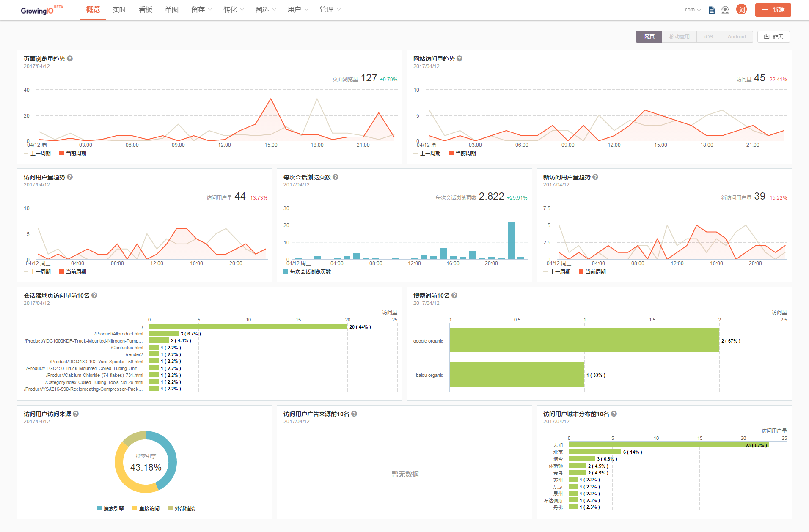
Task: Click help icon beside 每次会话浏览页数 title
Action: pos(336,177)
